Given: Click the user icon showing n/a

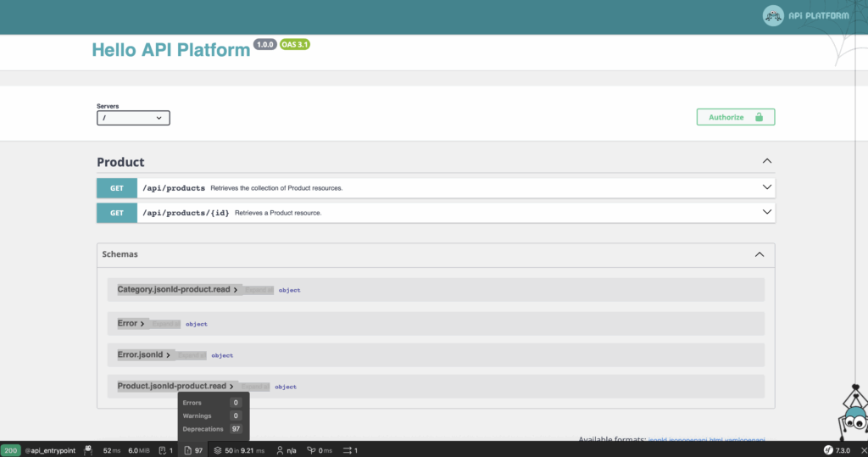Looking at the screenshot, I should tap(287, 450).
